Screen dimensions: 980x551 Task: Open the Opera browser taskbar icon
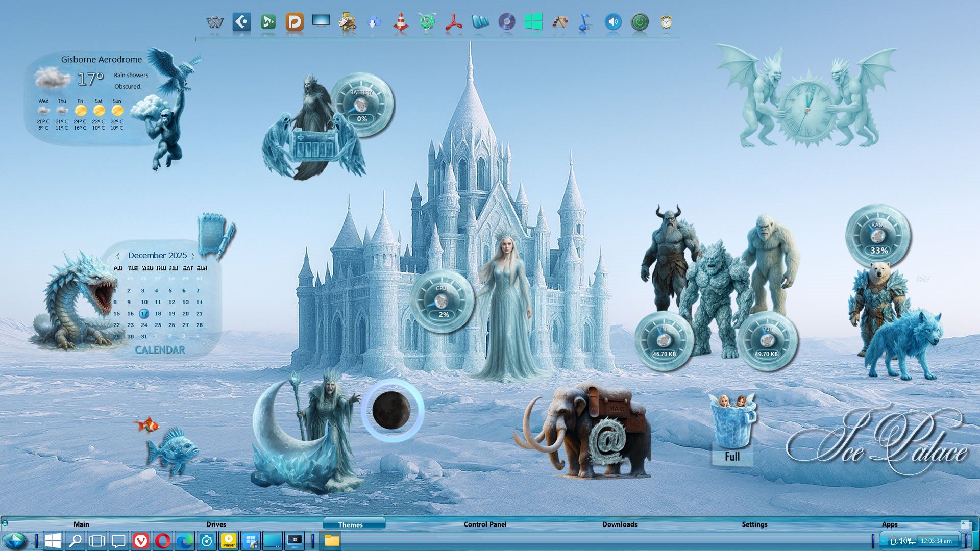pyautogui.click(x=163, y=541)
